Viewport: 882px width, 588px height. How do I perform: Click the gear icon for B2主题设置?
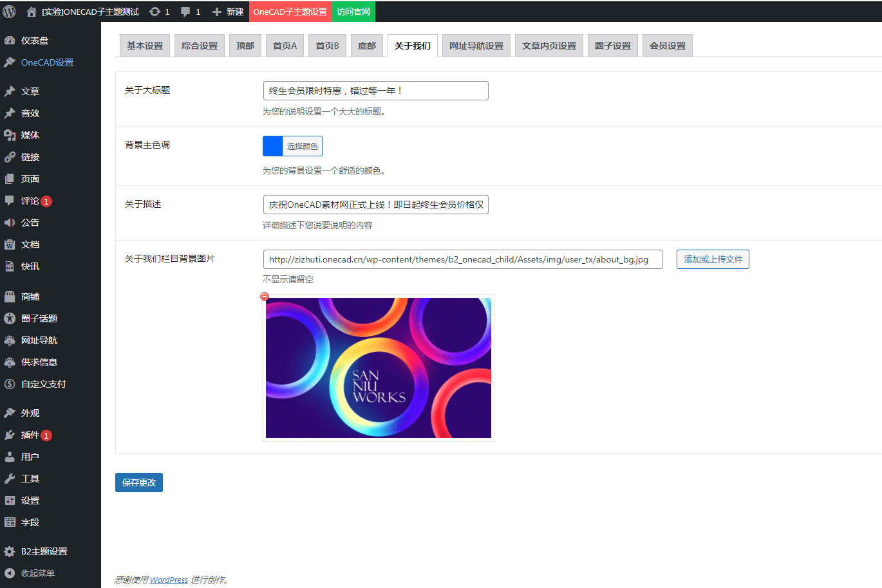point(10,551)
